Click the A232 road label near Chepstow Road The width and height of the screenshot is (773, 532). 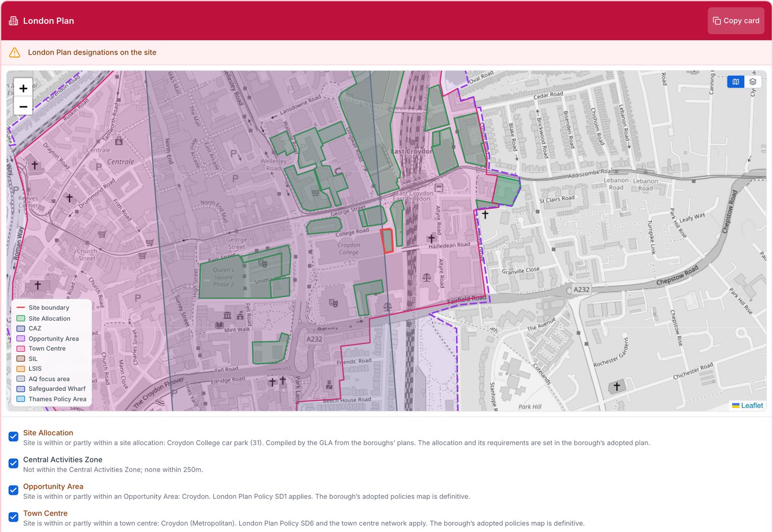[581, 289]
